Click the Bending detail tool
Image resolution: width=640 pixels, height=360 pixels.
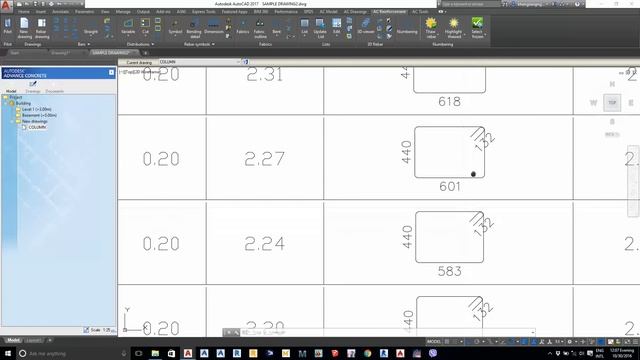194,29
